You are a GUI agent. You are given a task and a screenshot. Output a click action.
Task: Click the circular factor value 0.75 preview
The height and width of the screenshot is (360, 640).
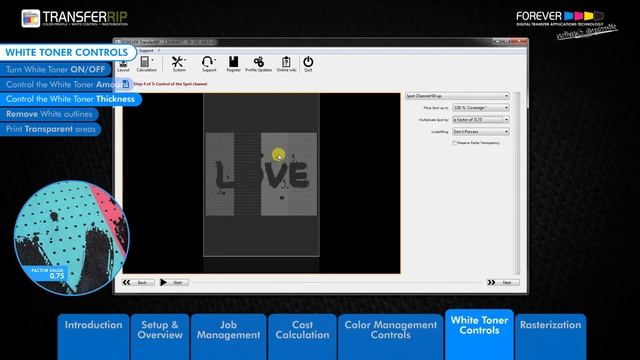[x=71, y=238]
